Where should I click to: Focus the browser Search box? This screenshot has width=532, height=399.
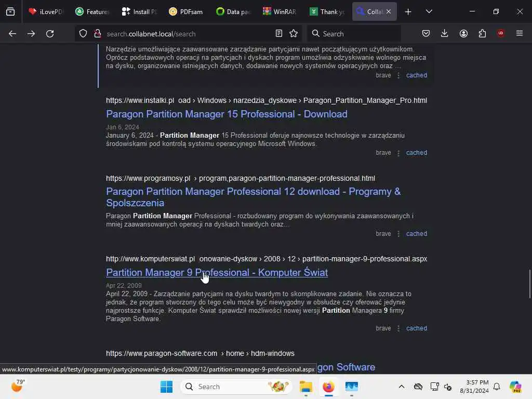354,34
